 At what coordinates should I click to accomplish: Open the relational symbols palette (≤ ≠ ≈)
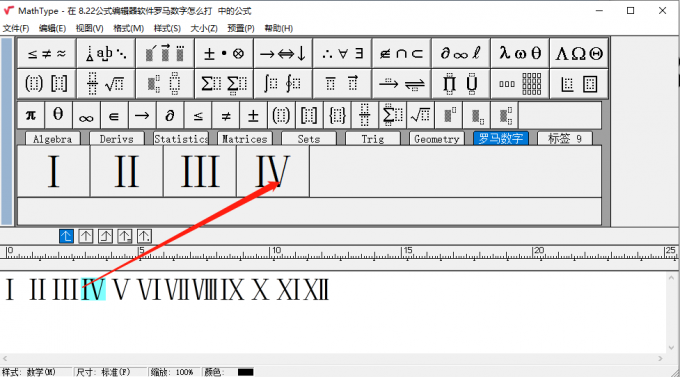47,54
